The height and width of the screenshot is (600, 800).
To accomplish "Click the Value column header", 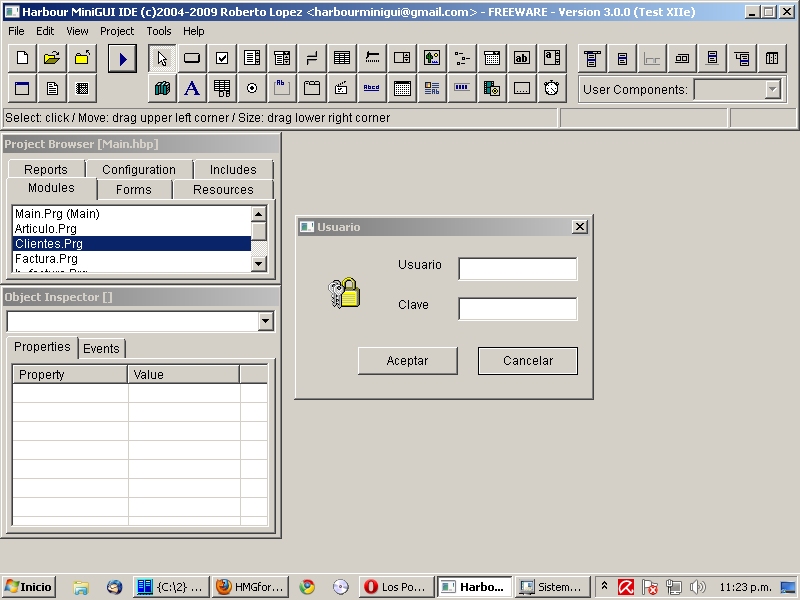I will pyautogui.click(x=184, y=374).
